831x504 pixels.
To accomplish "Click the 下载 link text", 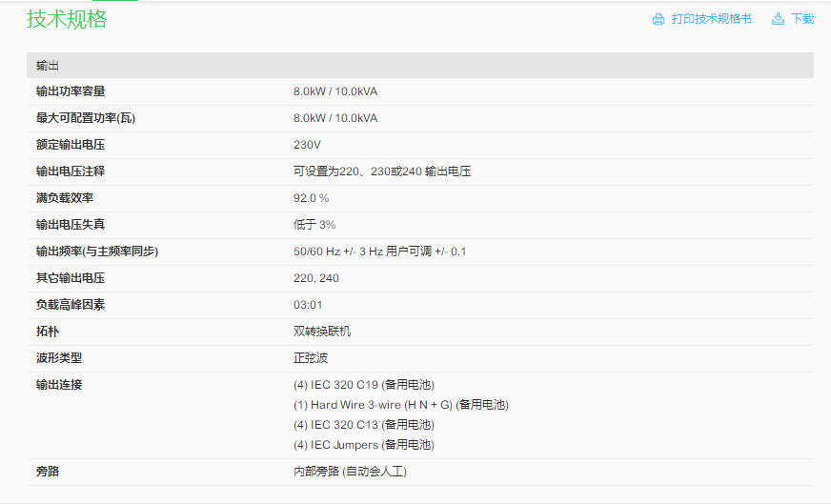I will (802, 19).
